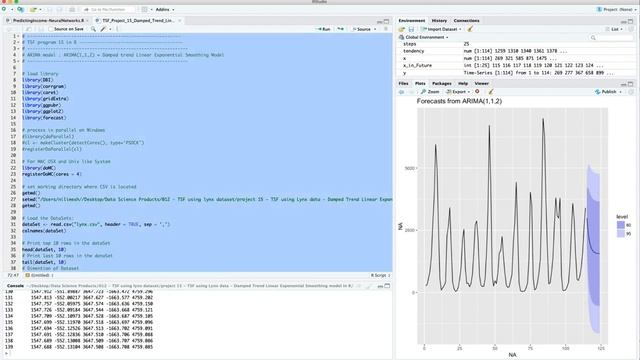Toggle the Source on Save checkbox

click(x=51, y=29)
